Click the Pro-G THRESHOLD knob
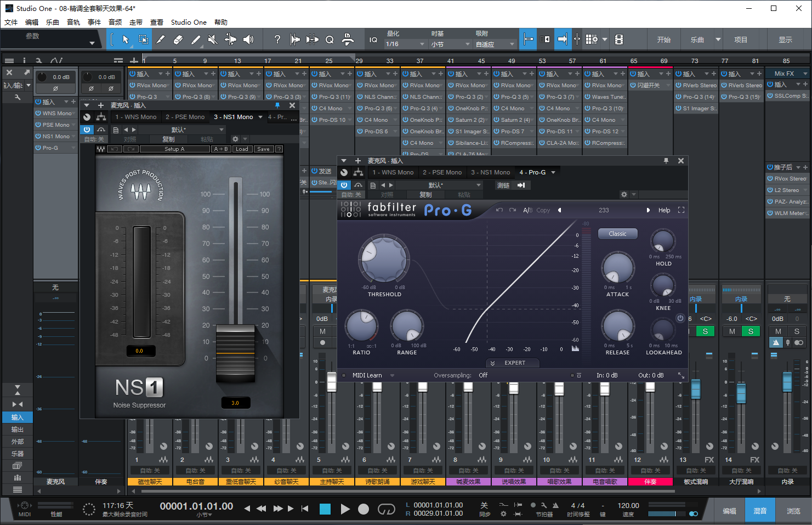Image resolution: width=812 pixels, height=525 pixels. pos(384,260)
